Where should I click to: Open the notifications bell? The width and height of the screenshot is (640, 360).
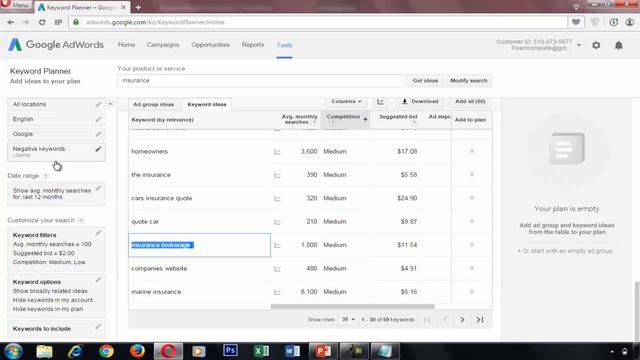[x=619, y=45]
